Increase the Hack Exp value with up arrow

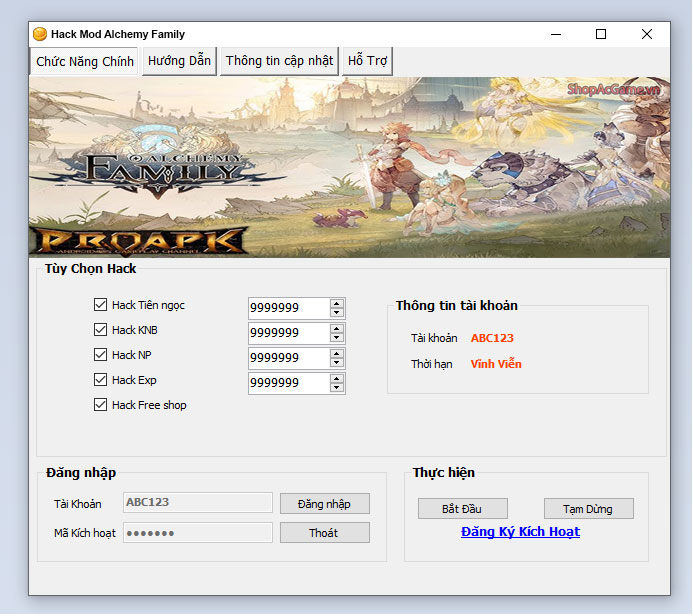337,379
